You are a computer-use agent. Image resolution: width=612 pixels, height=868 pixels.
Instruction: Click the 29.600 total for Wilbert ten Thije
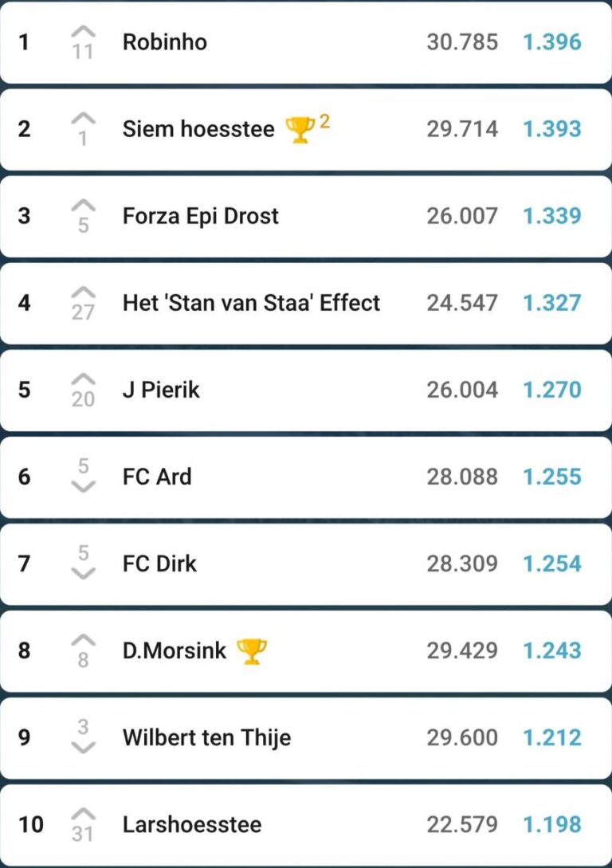462,737
